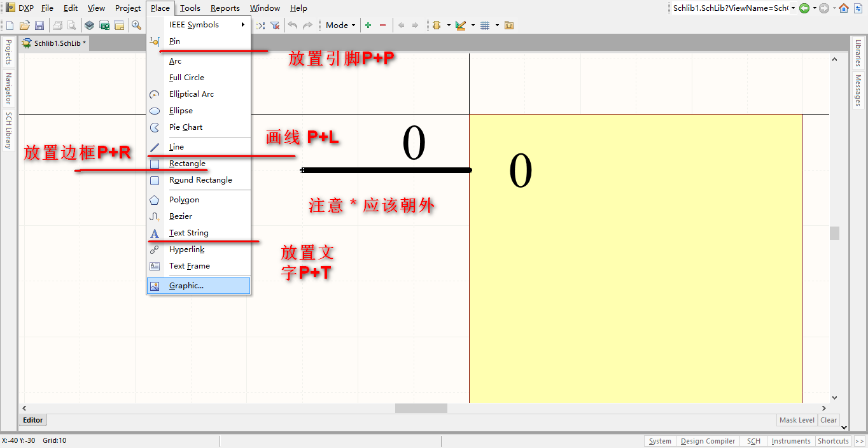Image resolution: width=868 pixels, height=448 pixels.
Task: Select Pin from the Place menu
Action: [x=174, y=41]
